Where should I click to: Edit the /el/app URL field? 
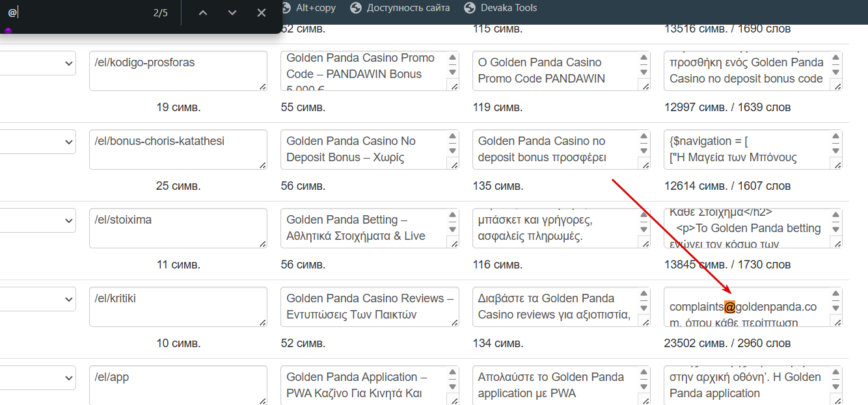tap(178, 385)
